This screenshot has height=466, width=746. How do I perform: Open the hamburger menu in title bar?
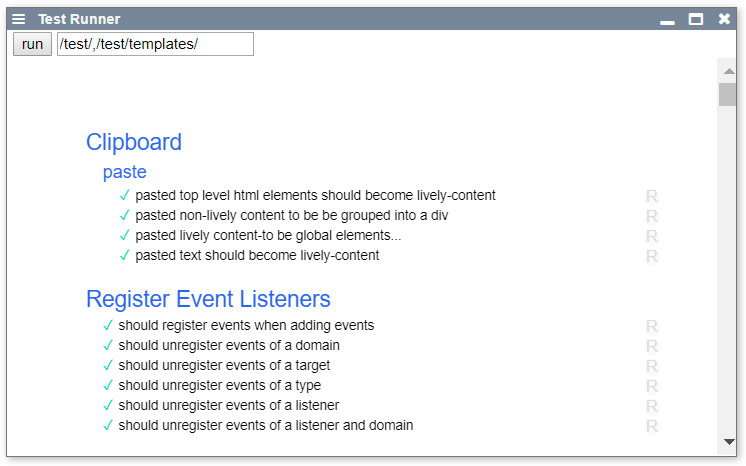[x=19, y=19]
